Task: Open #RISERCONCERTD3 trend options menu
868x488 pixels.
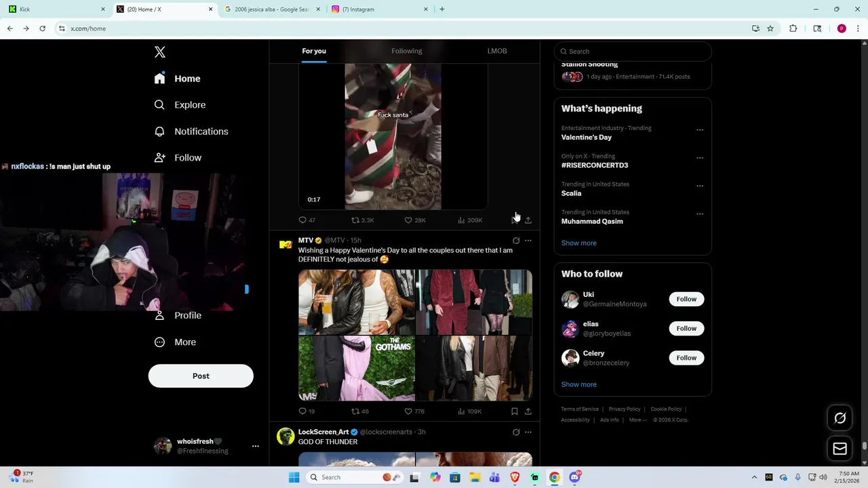Action: click(x=700, y=158)
